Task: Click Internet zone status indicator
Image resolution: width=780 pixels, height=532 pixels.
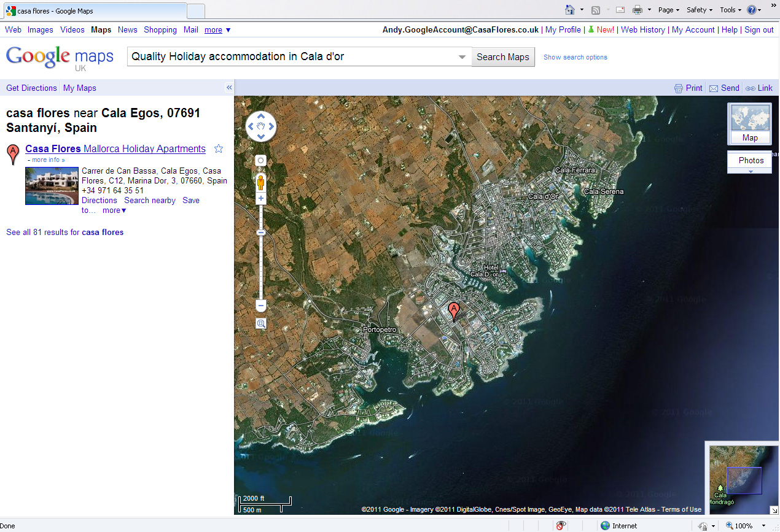Action: pos(619,526)
